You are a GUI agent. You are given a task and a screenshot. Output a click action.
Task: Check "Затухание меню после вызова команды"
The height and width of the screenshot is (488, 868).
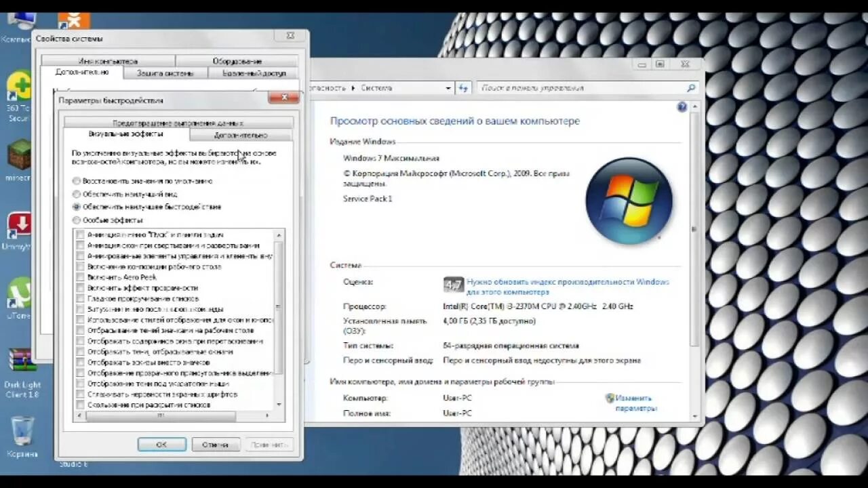(x=80, y=309)
